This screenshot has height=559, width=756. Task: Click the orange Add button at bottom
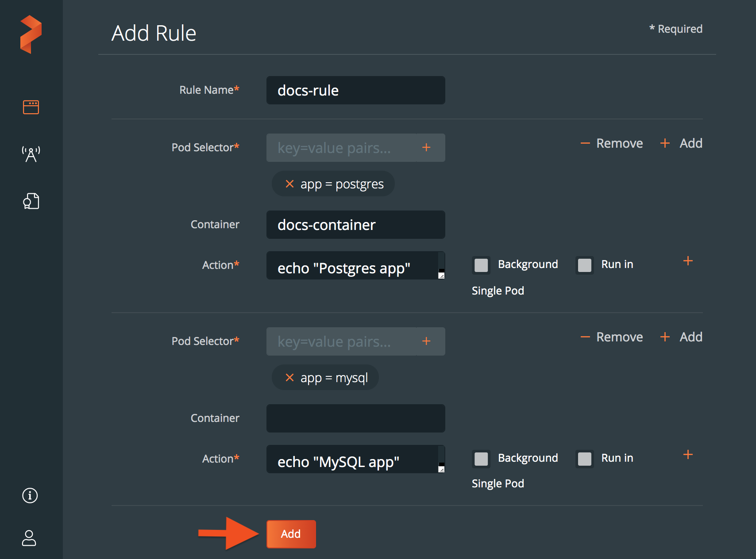291,534
